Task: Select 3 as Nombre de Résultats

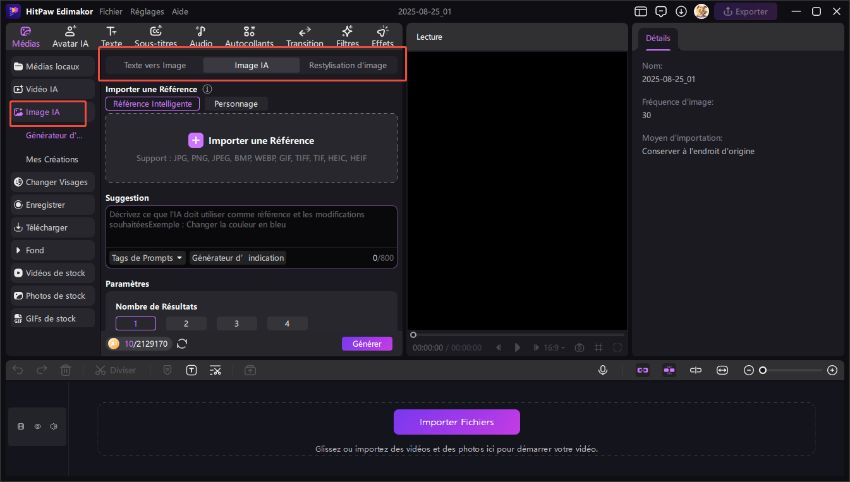Action: point(236,324)
